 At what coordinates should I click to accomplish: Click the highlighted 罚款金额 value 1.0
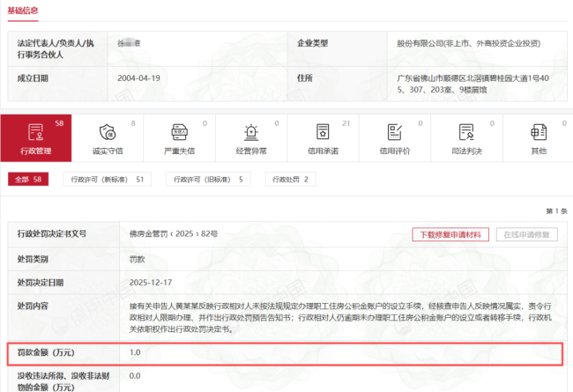pos(135,352)
